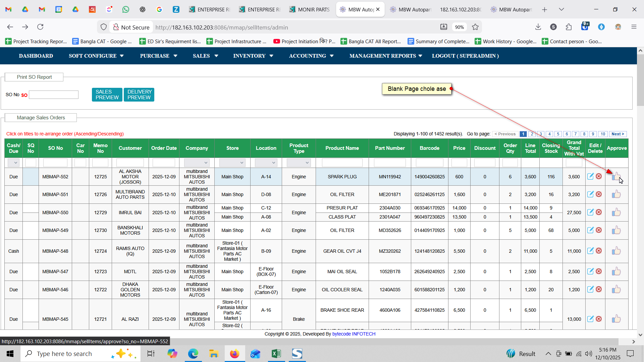Click edit icon for order MBMAP-551
The width and height of the screenshot is (644, 362).
click(x=590, y=194)
